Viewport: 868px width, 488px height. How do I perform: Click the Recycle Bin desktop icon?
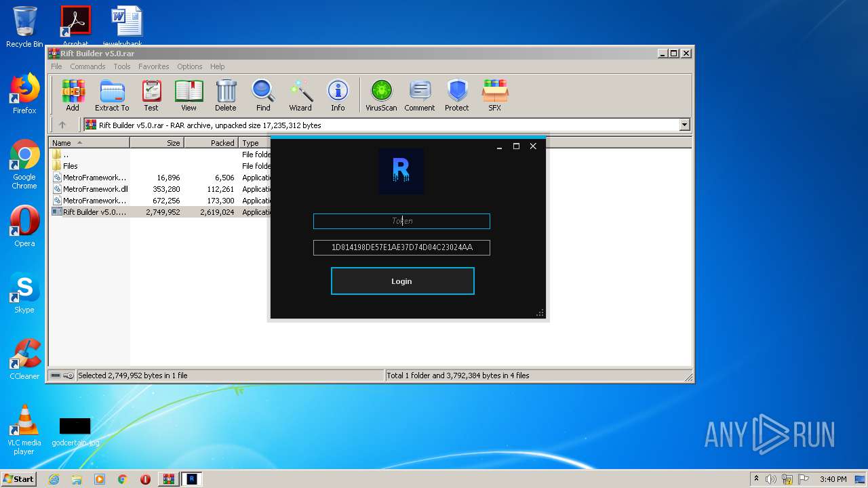(24, 27)
